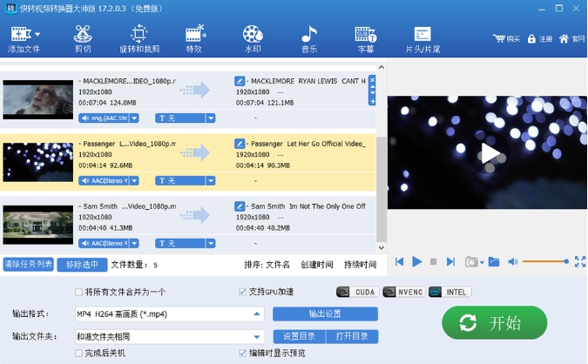Edit output name of Passenger item
This screenshot has width=588, height=364.
[240, 144]
